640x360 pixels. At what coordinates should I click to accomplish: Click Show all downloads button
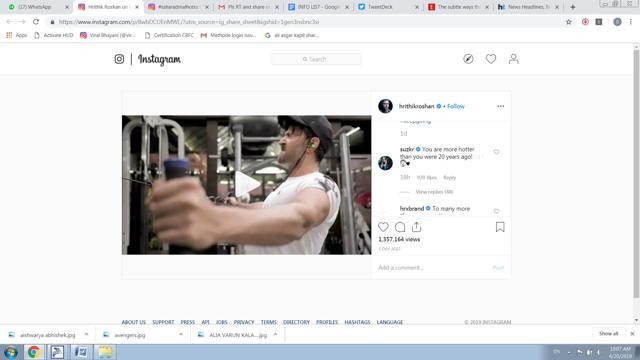click(x=609, y=333)
